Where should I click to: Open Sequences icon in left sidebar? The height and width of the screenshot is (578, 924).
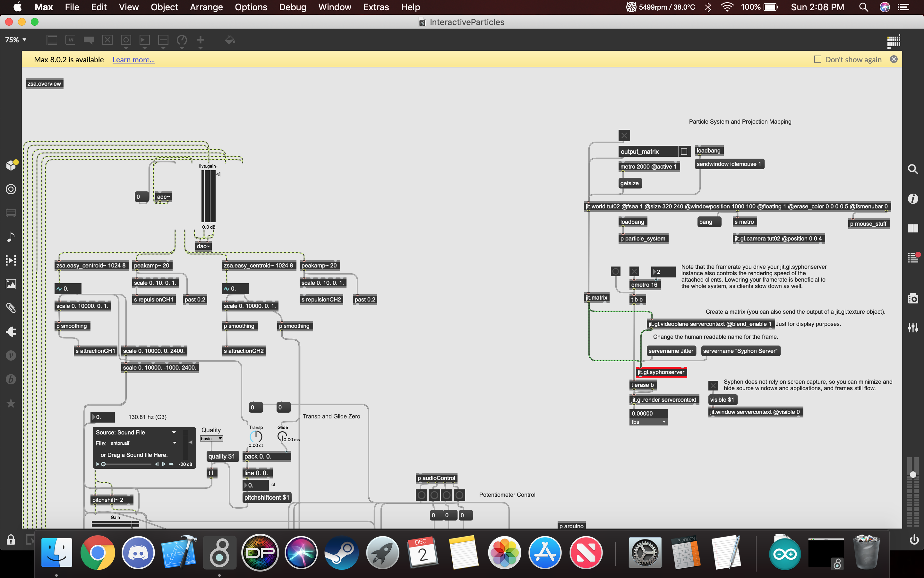coord(11,260)
